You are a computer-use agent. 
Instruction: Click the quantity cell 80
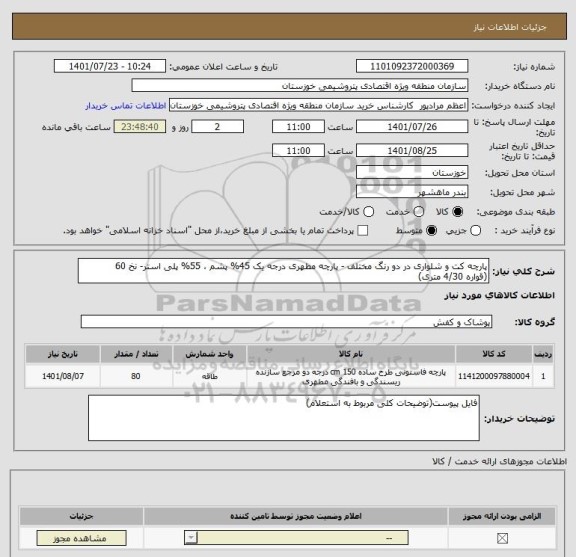[x=136, y=376]
